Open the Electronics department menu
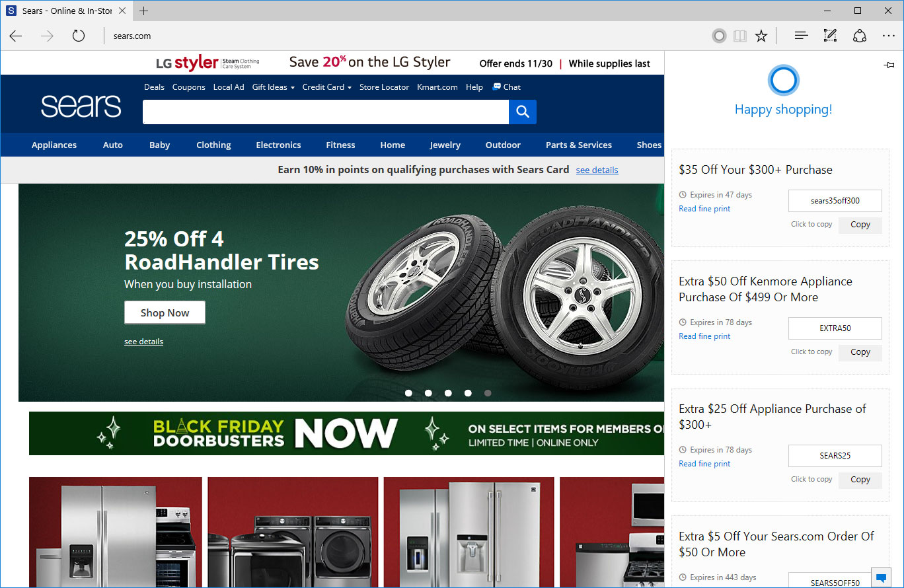The height and width of the screenshot is (588, 904). [x=278, y=145]
